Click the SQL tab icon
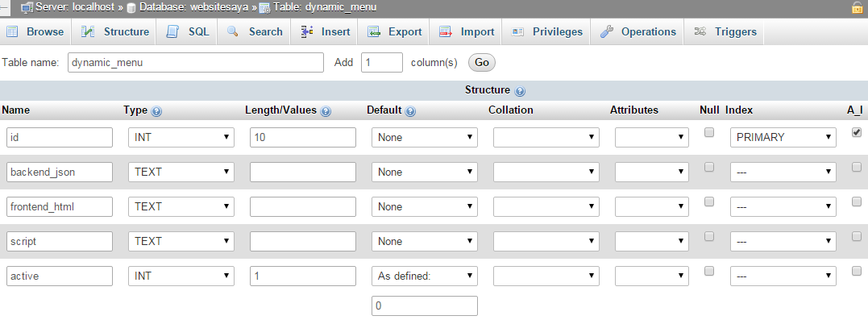 point(172,31)
